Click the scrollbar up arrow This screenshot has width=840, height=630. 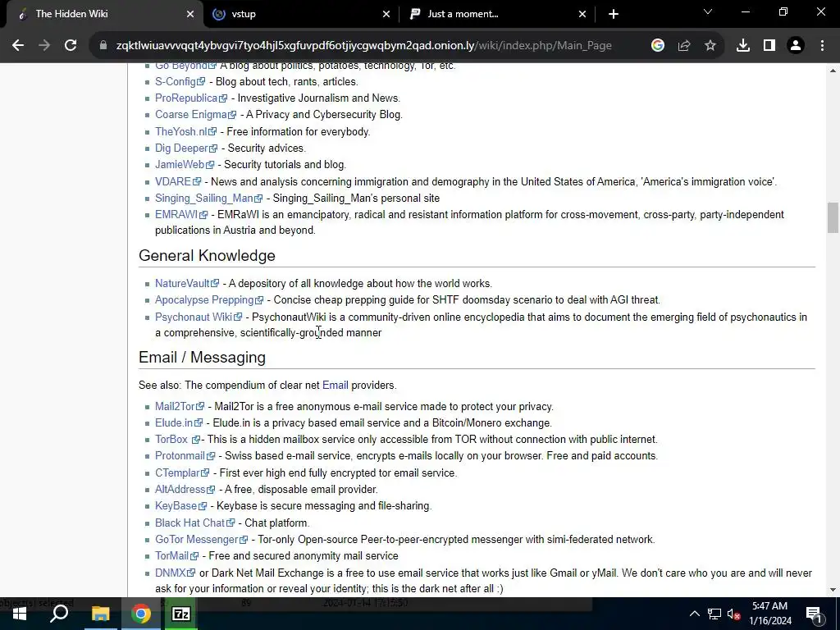coord(832,71)
